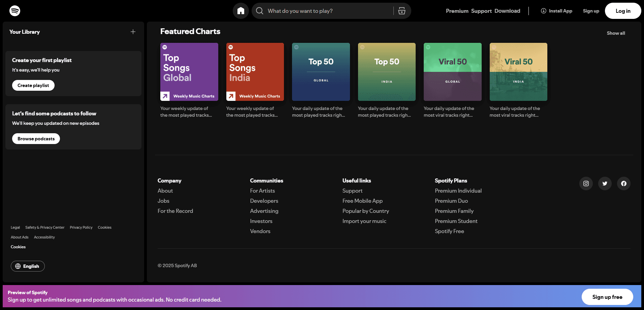Click Sign up in the top bar

[x=591, y=11]
